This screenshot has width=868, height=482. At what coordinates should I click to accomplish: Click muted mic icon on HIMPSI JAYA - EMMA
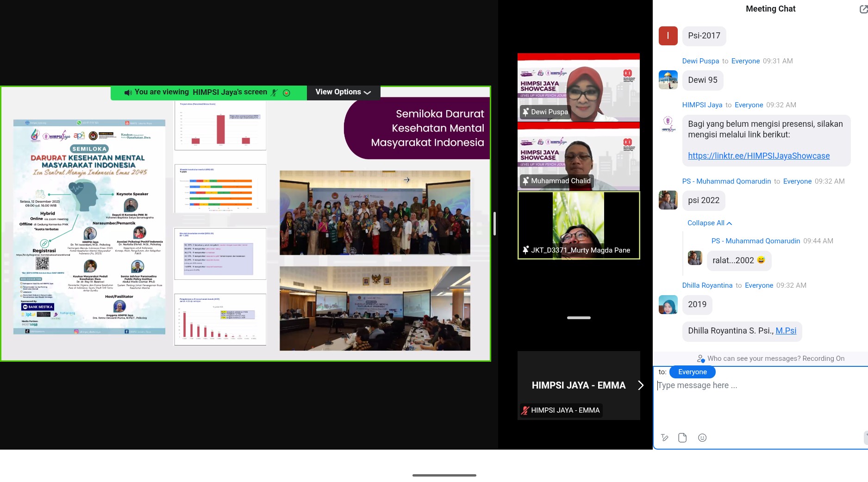coord(525,410)
